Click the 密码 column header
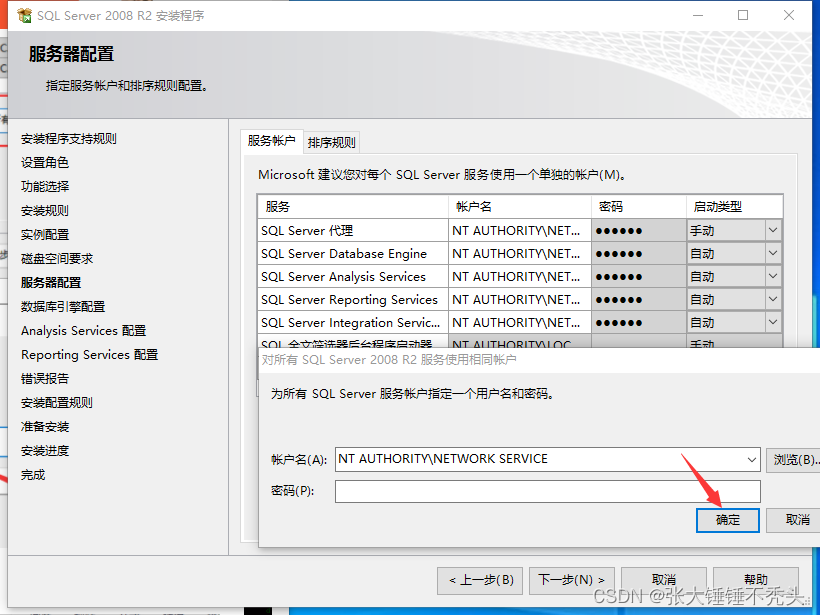This screenshot has height=615, width=820. point(639,207)
